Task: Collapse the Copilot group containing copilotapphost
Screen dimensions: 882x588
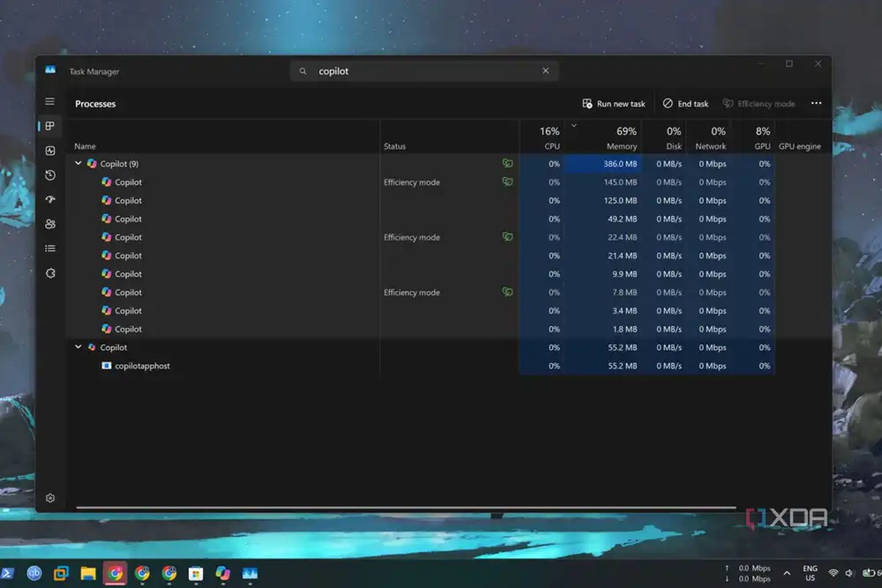Action: [x=79, y=347]
